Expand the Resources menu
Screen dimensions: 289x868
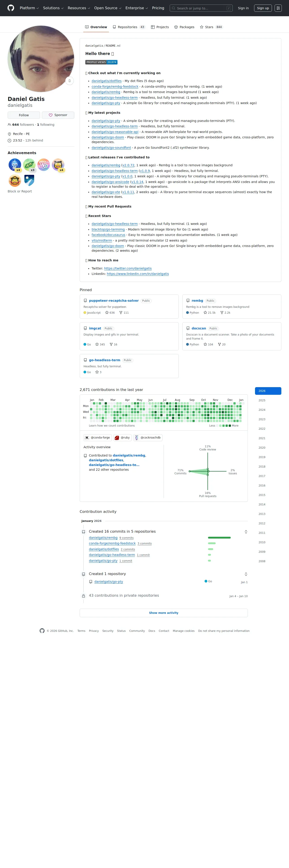pyautogui.click(x=79, y=8)
